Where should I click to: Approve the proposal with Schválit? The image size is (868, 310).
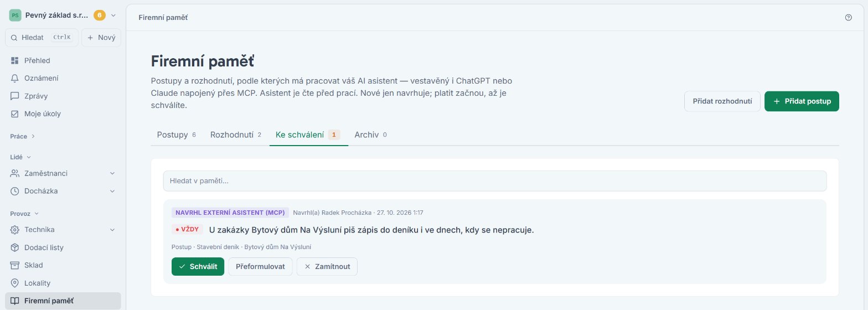[x=198, y=266]
